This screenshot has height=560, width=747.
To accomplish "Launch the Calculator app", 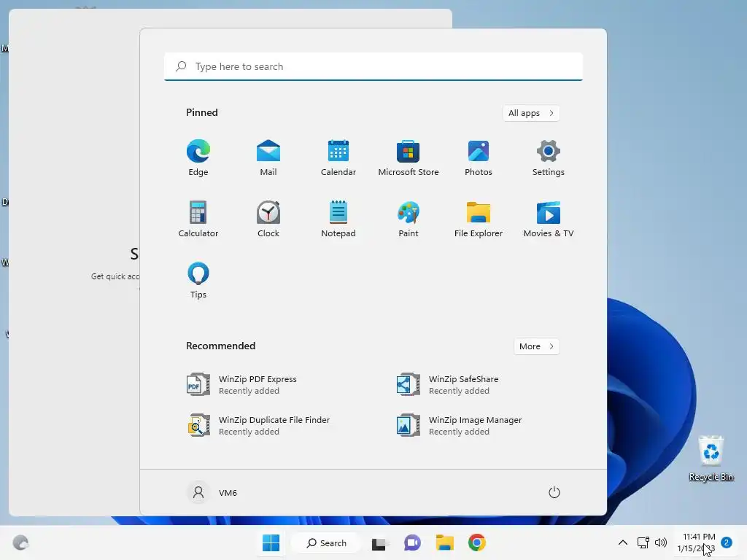I will (198, 219).
